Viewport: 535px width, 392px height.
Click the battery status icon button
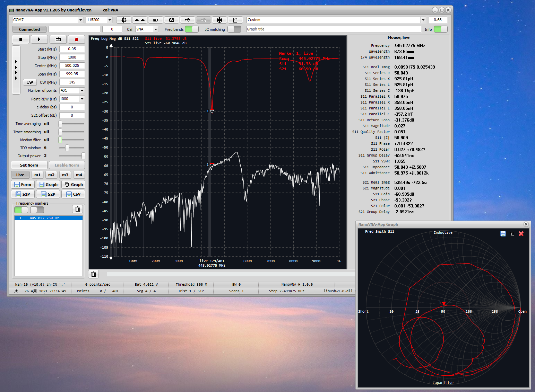click(x=156, y=20)
